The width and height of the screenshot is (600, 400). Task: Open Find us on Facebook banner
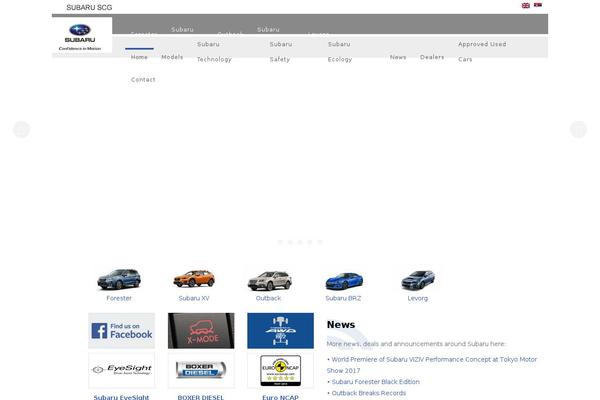pos(122,331)
